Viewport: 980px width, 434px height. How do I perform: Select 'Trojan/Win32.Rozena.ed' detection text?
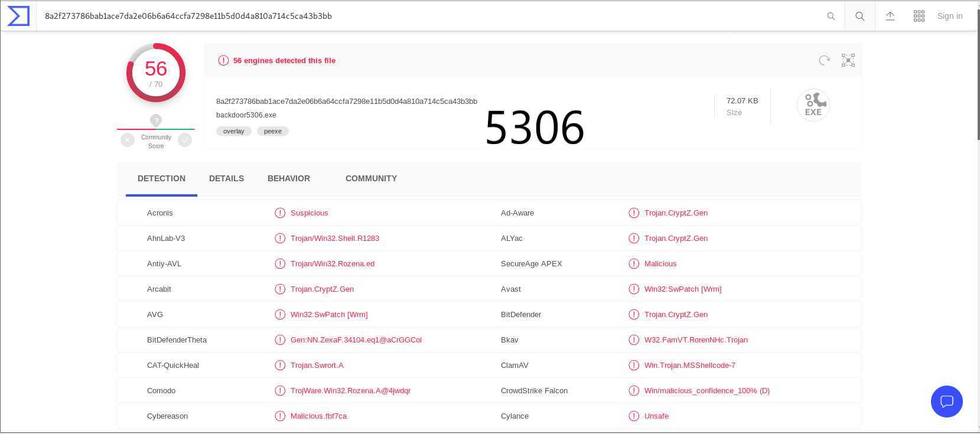click(333, 264)
